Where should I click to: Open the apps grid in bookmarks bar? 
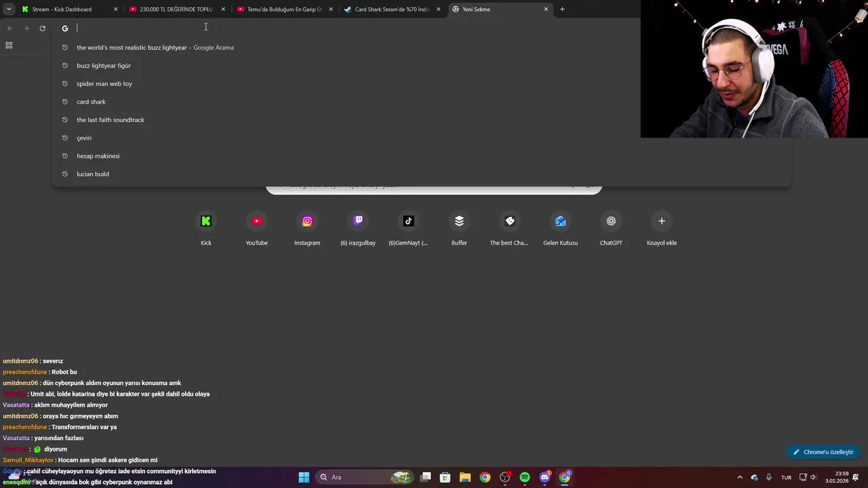9,45
